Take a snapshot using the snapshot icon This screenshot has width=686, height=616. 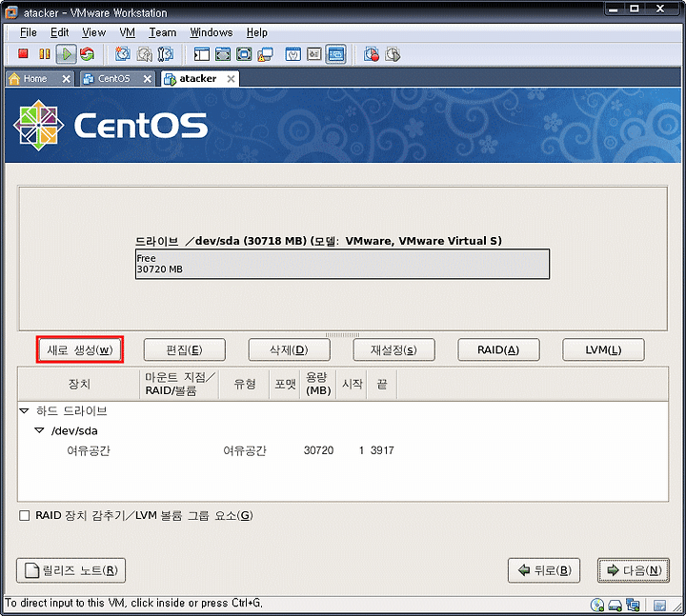(x=123, y=54)
